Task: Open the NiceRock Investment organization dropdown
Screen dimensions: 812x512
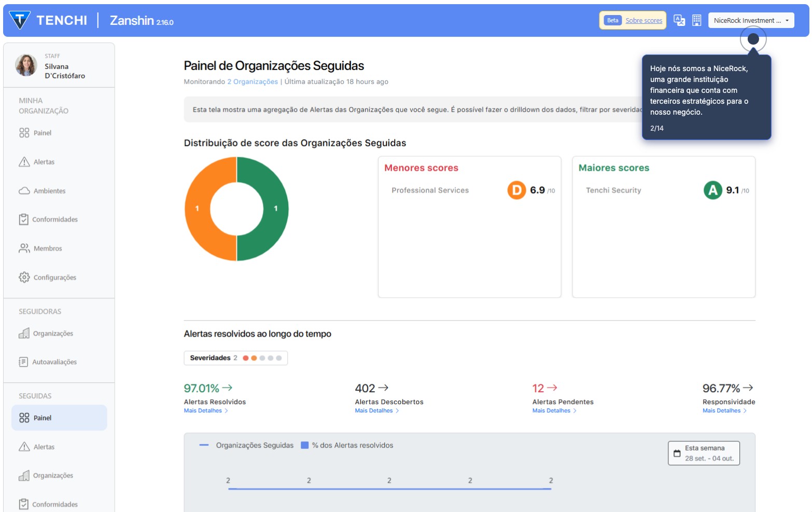Action: click(x=751, y=20)
